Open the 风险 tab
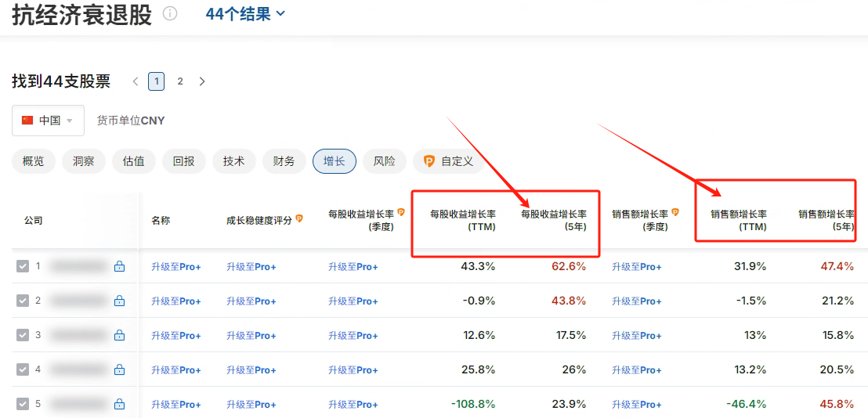Screen dimensions: 868x418 [x=384, y=161]
